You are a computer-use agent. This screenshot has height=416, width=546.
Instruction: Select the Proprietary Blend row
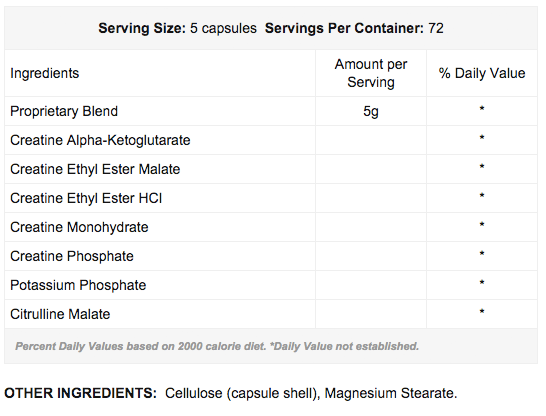[x=271, y=111]
